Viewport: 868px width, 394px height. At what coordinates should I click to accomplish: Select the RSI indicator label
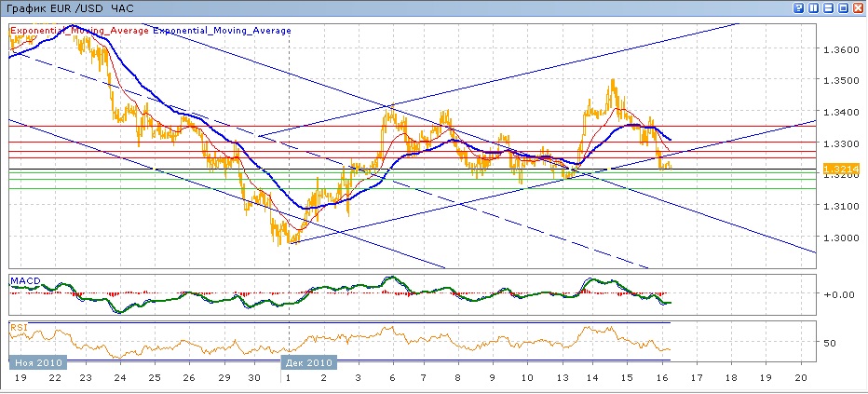pos(18,327)
